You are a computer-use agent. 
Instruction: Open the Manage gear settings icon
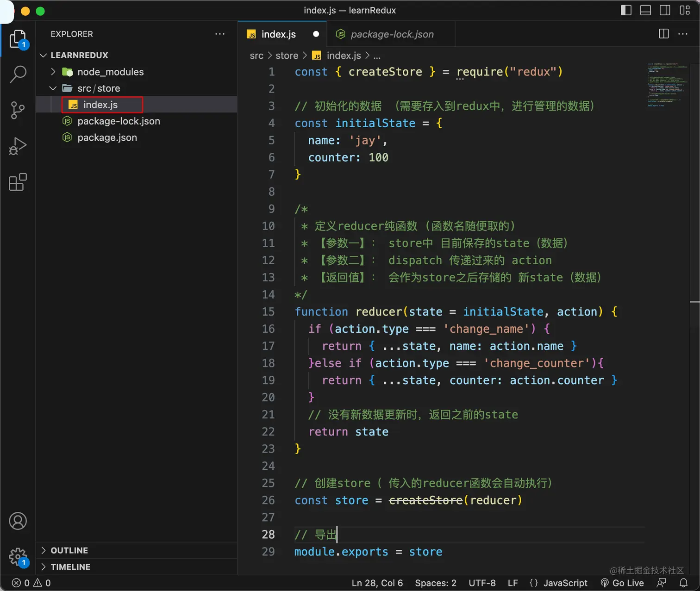(18, 556)
